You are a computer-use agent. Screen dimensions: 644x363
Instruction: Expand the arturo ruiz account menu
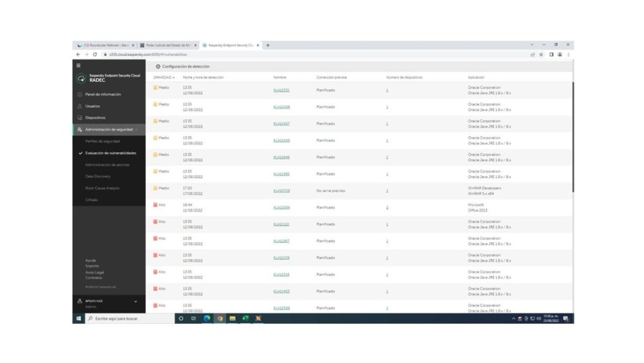135,301
